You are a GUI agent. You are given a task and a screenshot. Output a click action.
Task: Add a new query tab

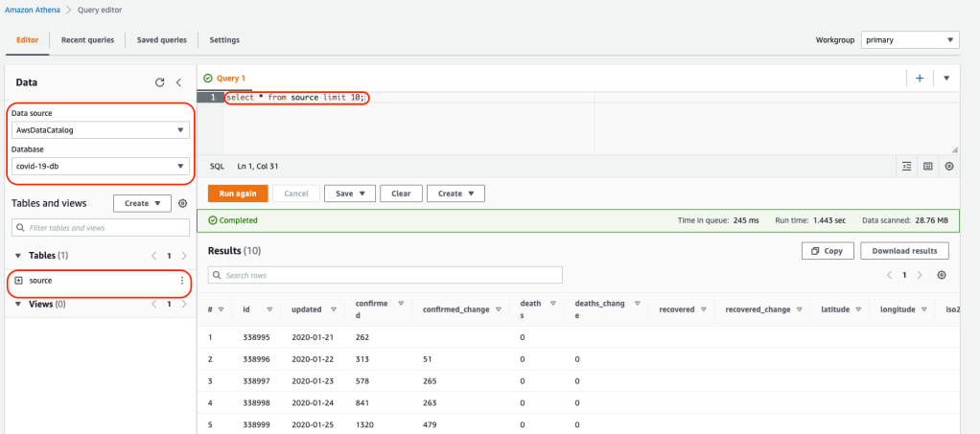(x=919, y=79)
